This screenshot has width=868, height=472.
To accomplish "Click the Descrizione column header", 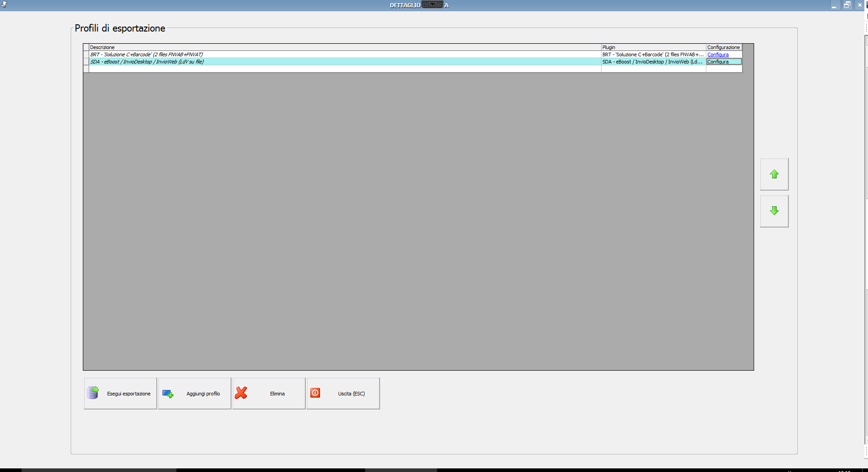I will pos(345,47).
